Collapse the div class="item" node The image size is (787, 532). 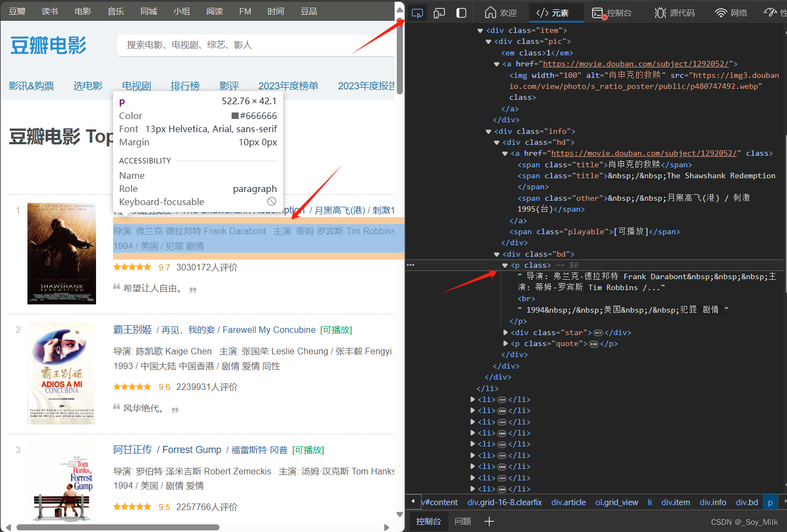[x=480, y=31]
